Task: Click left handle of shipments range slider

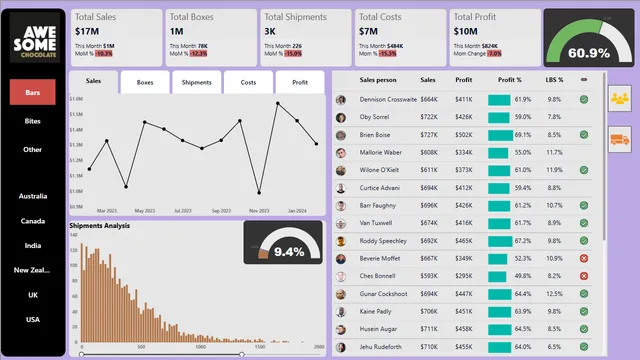Action: click(x=82, y=354)
